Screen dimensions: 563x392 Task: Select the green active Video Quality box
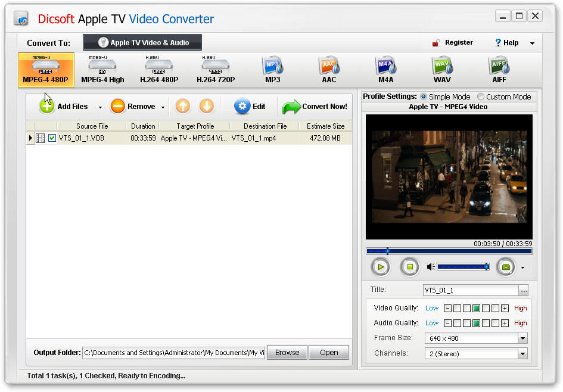coord(476,309)
